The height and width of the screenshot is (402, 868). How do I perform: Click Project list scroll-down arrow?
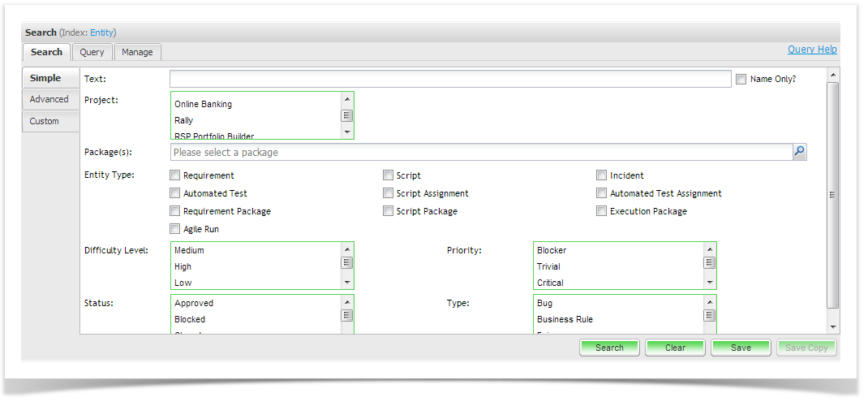347,132
